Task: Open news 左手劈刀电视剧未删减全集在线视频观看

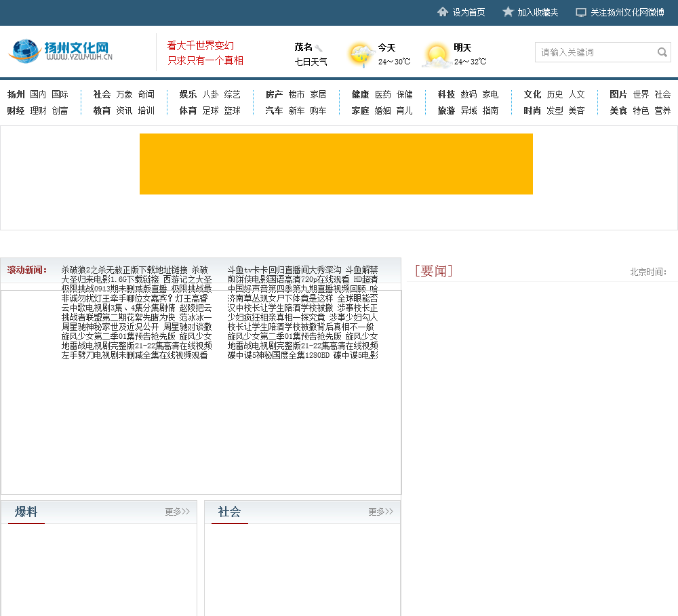Action: (x=134, y=355)
